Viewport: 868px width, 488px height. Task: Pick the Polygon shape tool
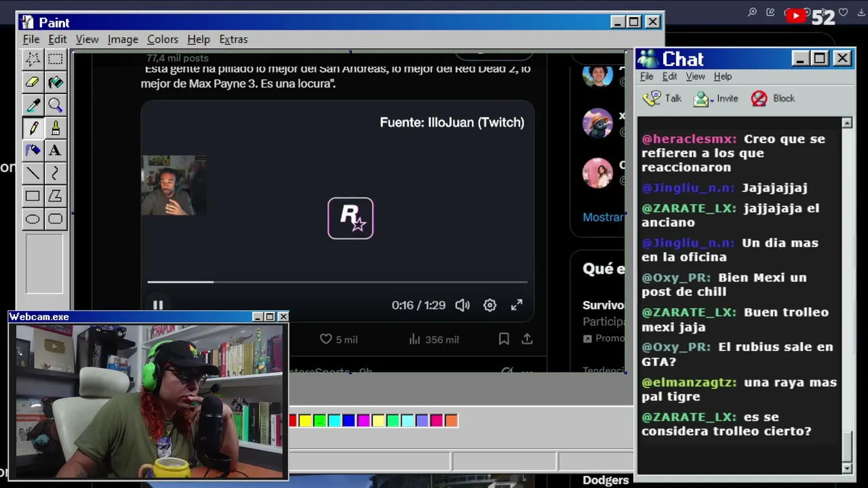tap(56, 196)
